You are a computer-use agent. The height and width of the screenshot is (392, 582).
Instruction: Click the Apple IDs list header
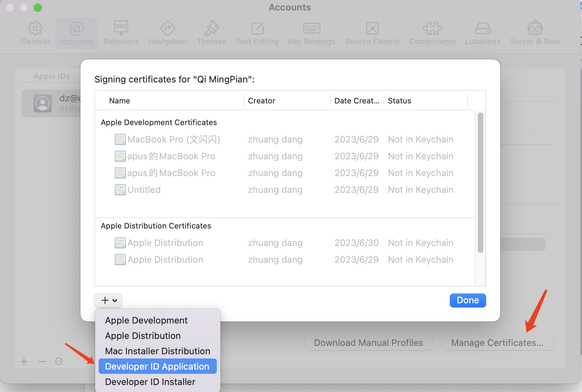pos(52,76)
